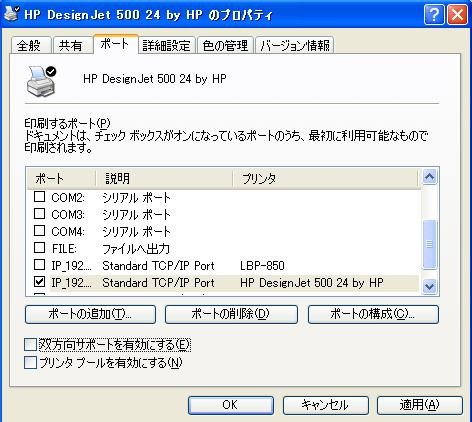
Task: Click the キャンセル button
Action: point(326,405)
